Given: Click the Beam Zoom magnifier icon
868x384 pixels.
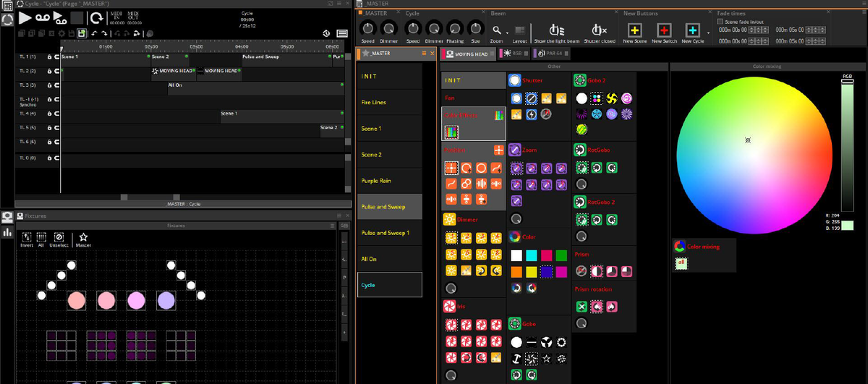Looking at the screenshot, I should click(497, 30).
